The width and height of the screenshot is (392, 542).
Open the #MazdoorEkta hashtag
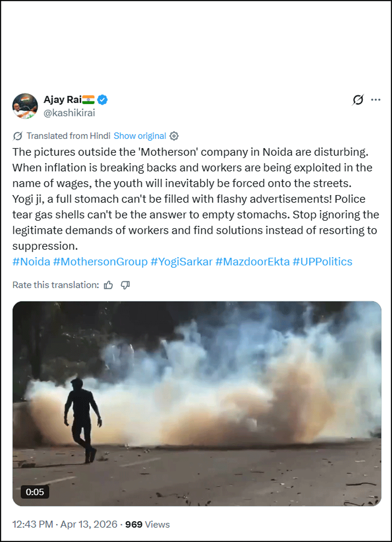(252, 262)
